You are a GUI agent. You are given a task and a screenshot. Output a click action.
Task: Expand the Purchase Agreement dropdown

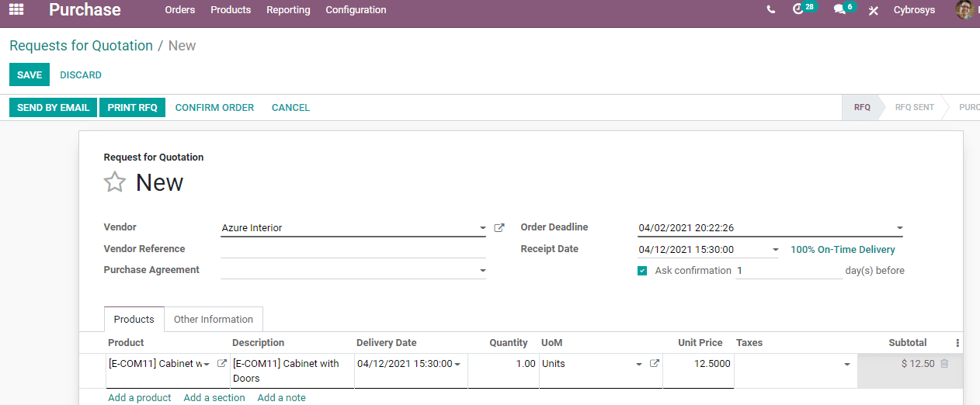pyautogui.click(x=482, y=271)
